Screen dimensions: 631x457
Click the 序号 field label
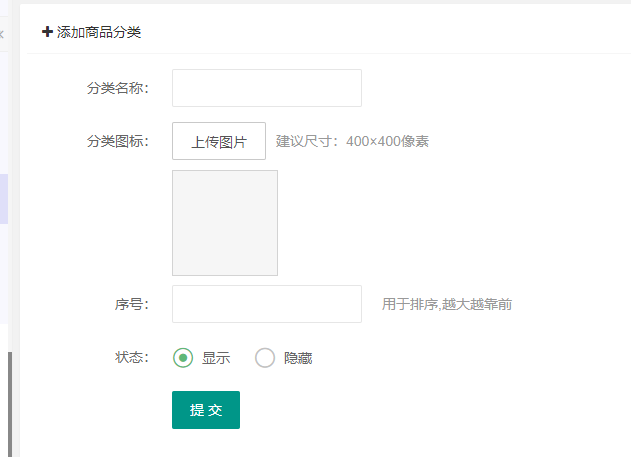tap(131, 304)
